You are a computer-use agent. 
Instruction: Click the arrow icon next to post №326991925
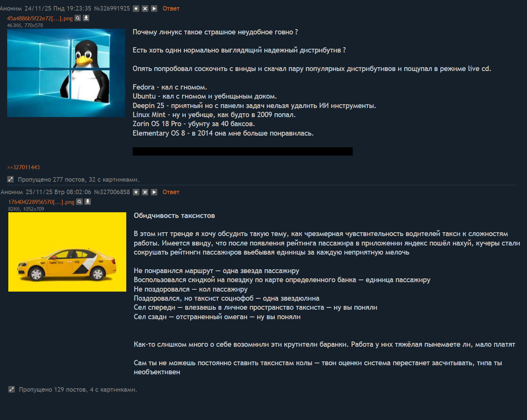154,8
